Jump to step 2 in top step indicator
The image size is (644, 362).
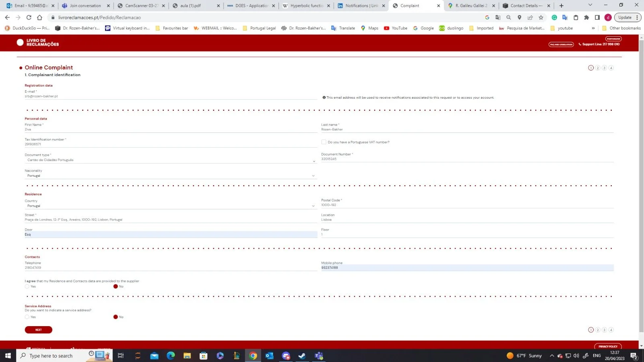click(598, 68)
